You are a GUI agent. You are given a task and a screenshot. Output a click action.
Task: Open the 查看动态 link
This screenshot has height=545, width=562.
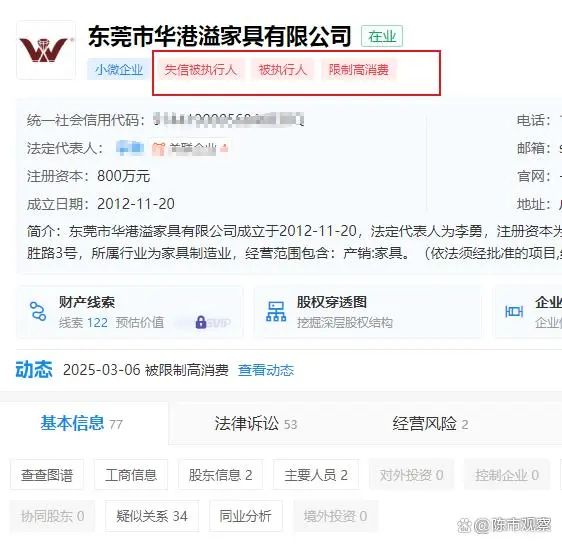(x=266, y=370)
